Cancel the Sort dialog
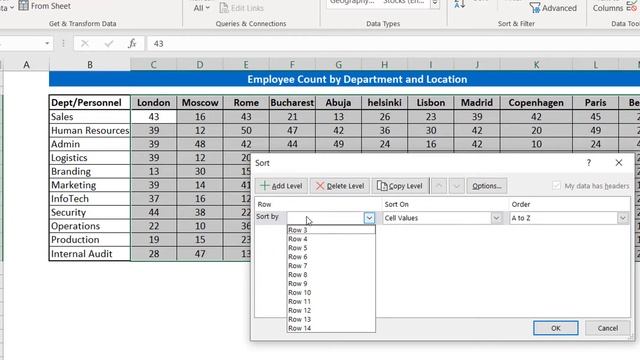The height and width of the screenshot is (360, 640). [607, 328]
